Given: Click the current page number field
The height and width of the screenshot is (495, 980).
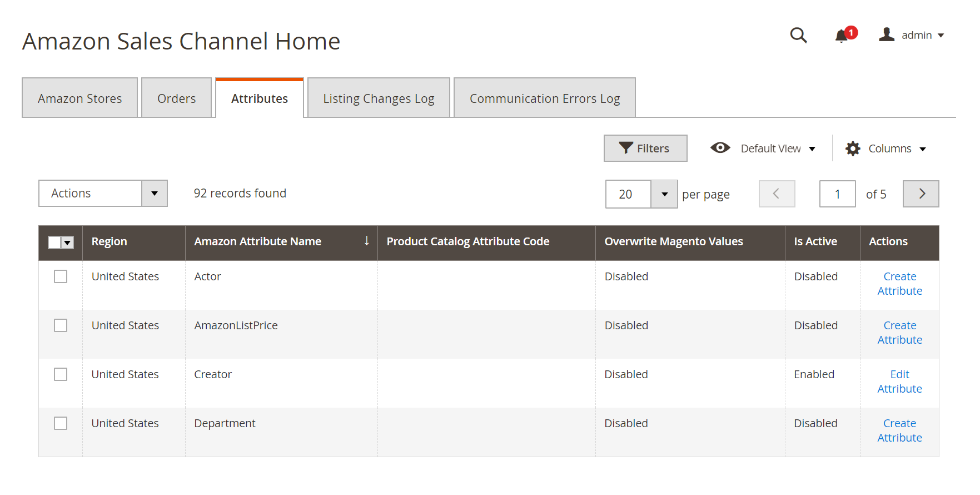Looking at the screenshot, I should click(x=838, y=194).
